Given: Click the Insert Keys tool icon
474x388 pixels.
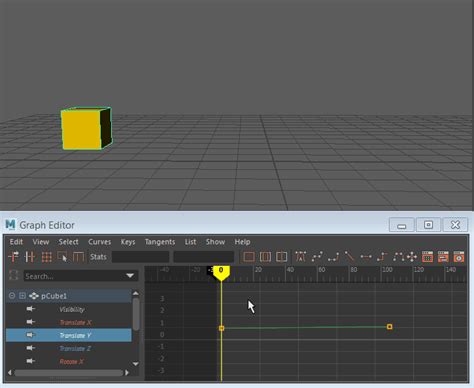Looking at the screenshot, I should click(30, 257).
